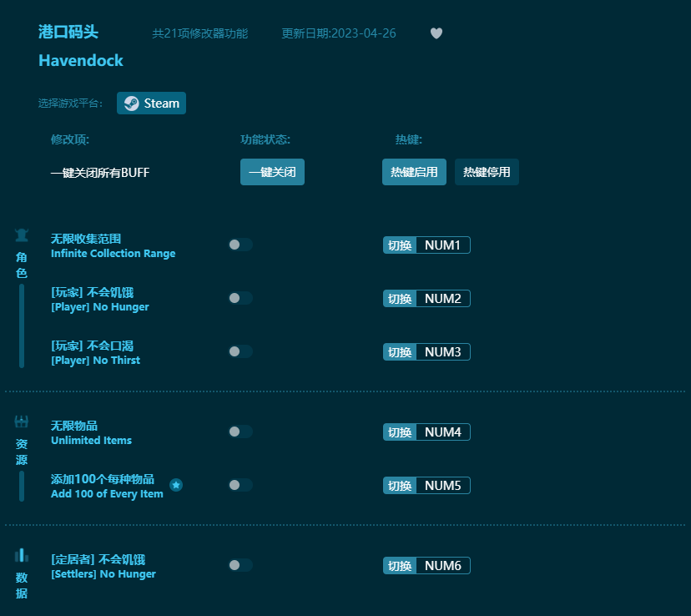Image resolution: width=691 pixels, height=616 pixels.
Task: Enable [Player] No Thirst switch
Action: pos(240,351)
